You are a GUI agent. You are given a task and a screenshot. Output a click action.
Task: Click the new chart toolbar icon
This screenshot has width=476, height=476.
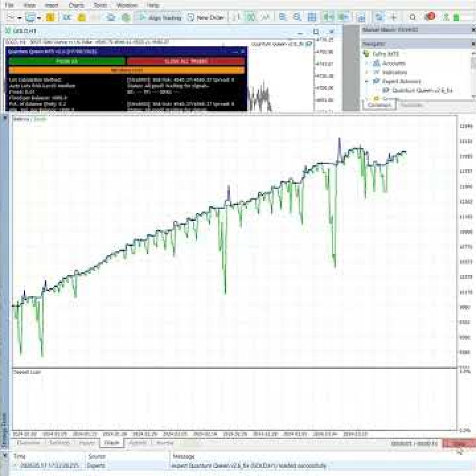click(x=10, y=17)
